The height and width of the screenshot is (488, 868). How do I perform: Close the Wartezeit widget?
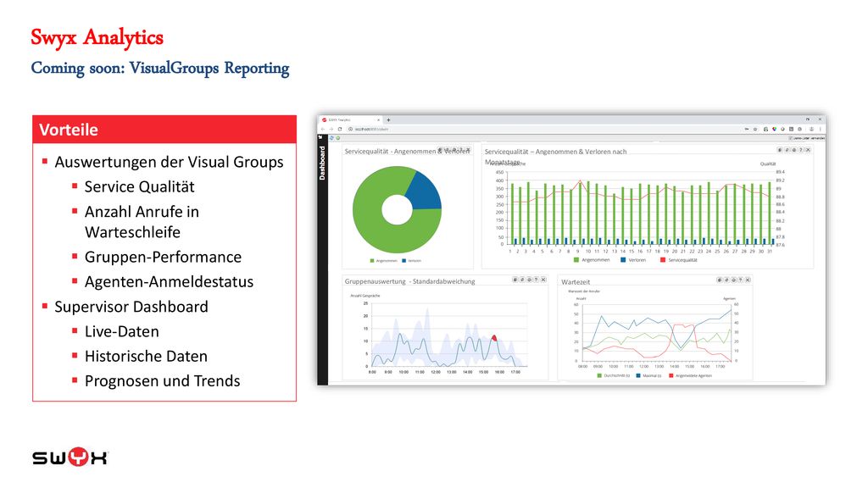tap(748, 280)
